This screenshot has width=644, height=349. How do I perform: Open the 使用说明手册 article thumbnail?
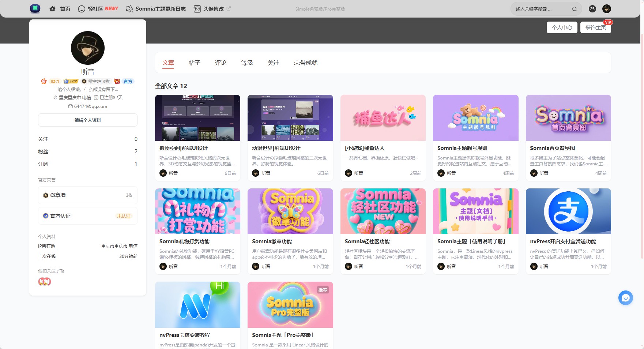[476, 211]
